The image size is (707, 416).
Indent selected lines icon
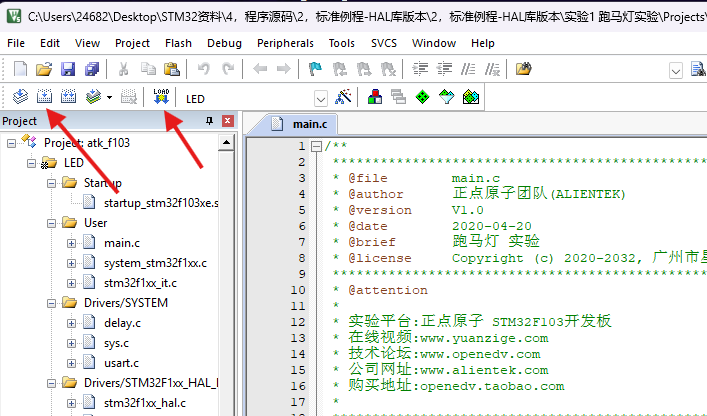click(x=420, y=69)
